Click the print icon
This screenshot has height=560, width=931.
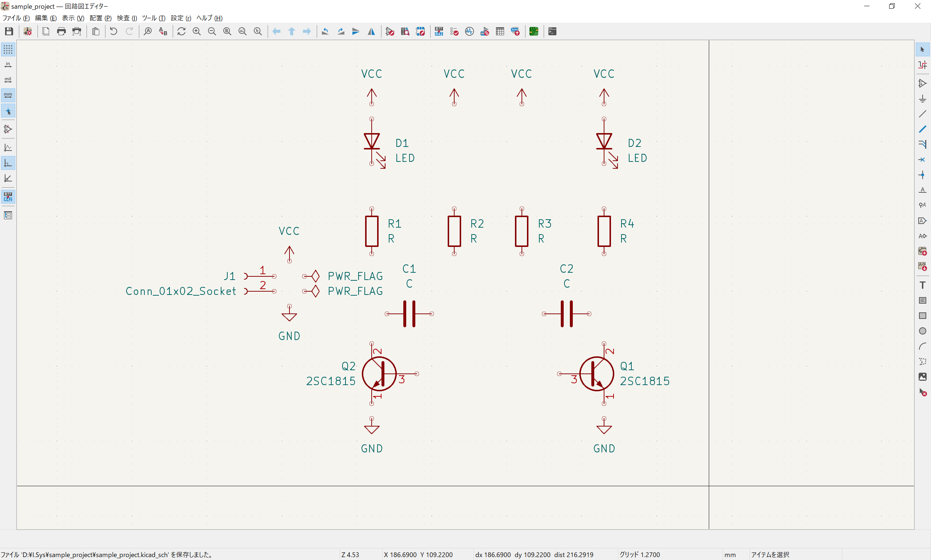[61, 31]
